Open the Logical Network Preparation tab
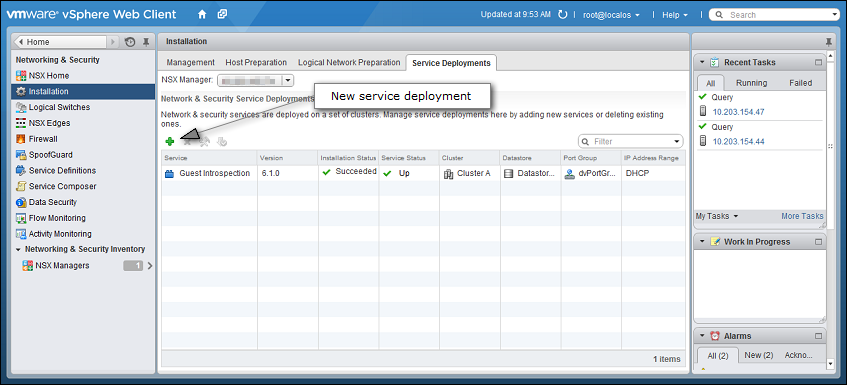Viewport: 847px width, 385px height. [x=349, y=63]
